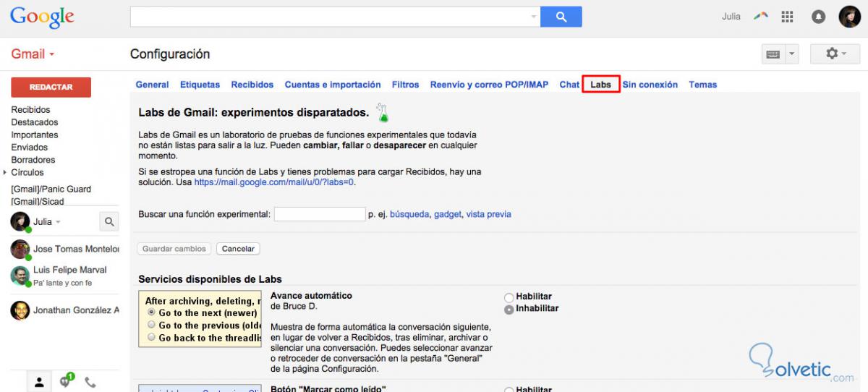868x392 pixels.
Task: Click the gadget example link
Action: (448, 214)
